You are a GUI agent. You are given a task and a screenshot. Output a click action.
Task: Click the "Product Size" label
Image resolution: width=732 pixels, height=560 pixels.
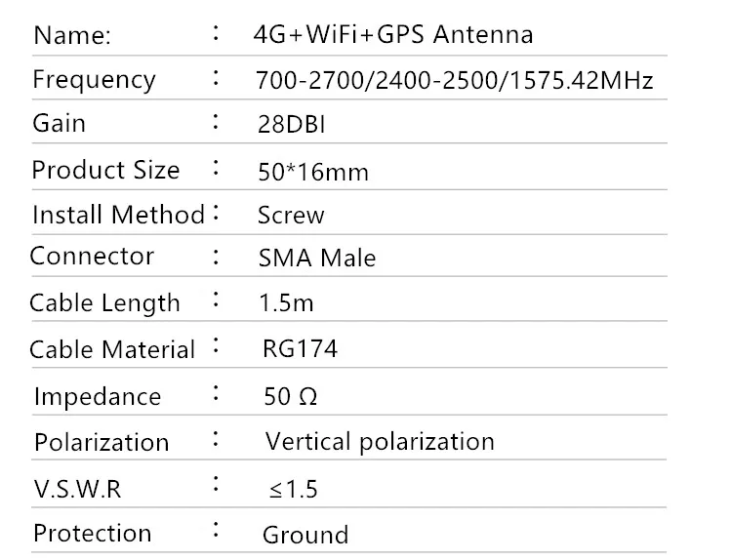(x=105, y=170)
